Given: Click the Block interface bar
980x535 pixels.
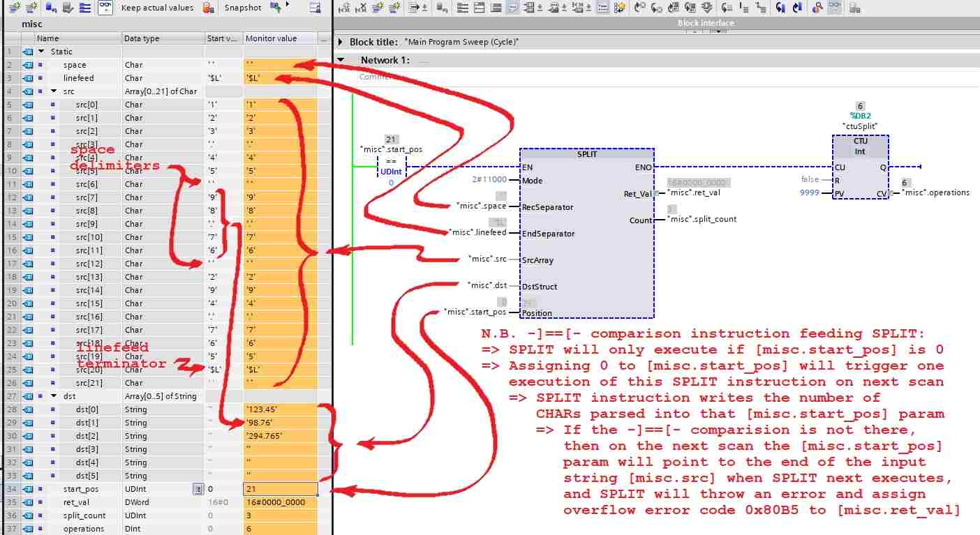Looking at the screenshot, I should (x=705, y=23).
